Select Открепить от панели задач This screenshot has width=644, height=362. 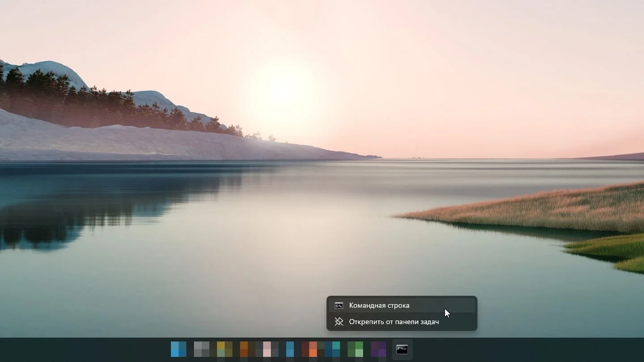pos(402,322)
